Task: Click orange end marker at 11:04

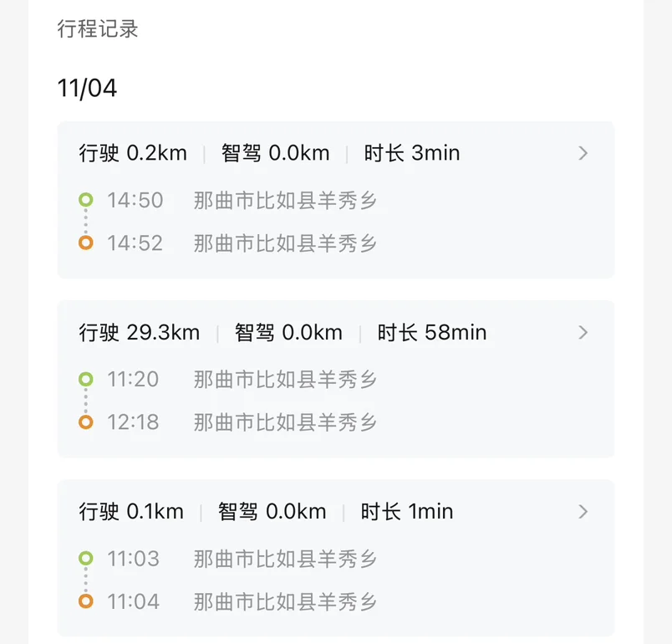Action: 85,601
